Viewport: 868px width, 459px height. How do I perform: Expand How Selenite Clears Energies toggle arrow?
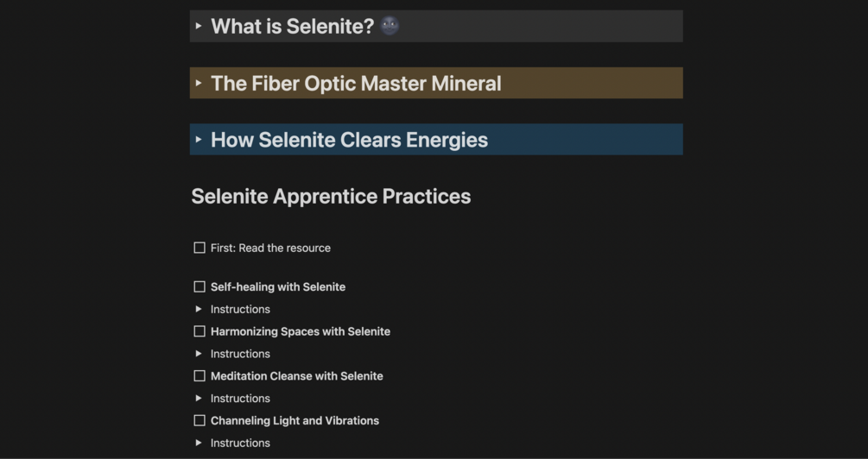199,139
